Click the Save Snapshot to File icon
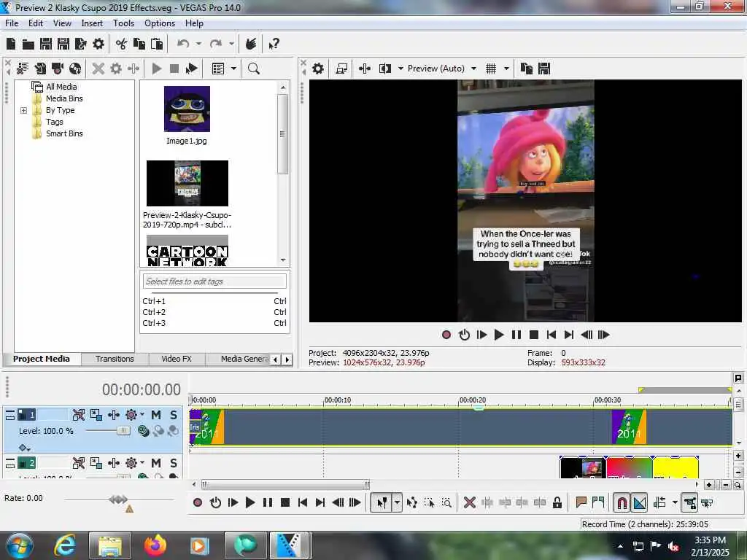The height and width of the screenshot is (560, 747). 544,69
